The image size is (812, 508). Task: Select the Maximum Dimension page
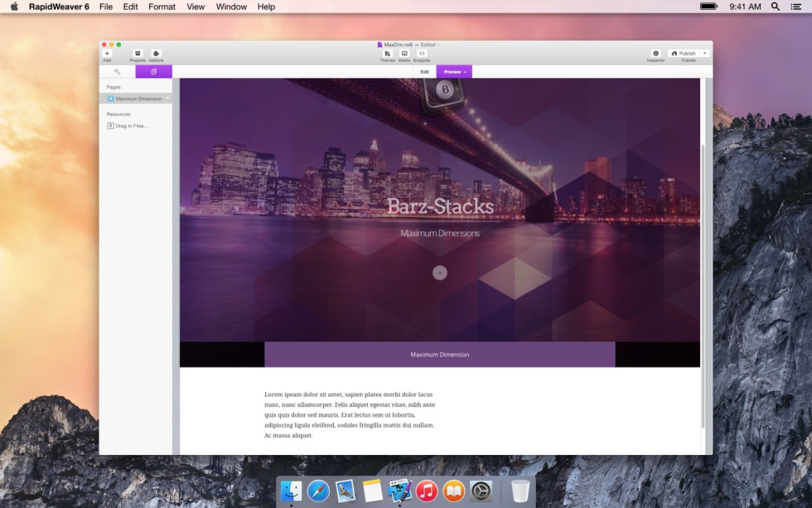(136, 99)
